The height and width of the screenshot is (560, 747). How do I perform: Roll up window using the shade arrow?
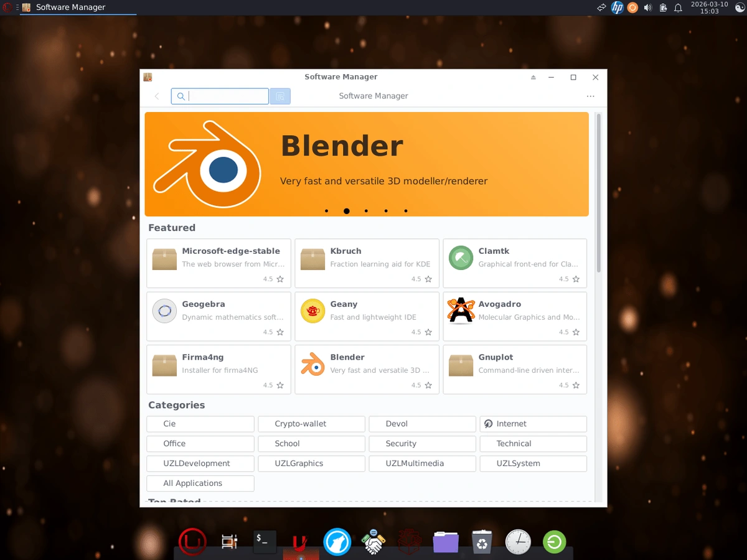point(533,77)
